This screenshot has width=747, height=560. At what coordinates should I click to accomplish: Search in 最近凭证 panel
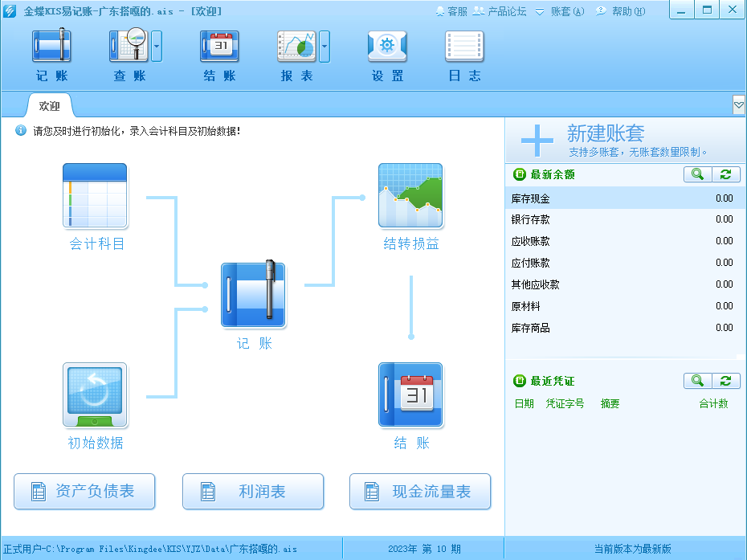click(x=697, y=381)
